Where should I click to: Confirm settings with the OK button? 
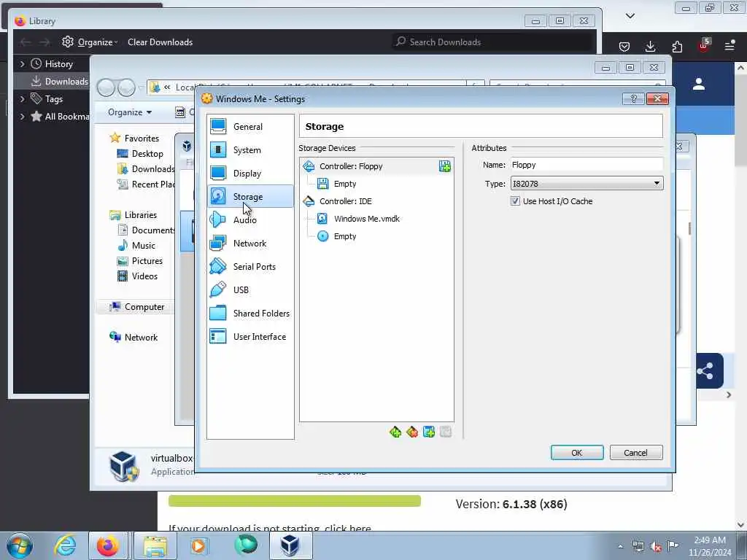tap(577, 452)
